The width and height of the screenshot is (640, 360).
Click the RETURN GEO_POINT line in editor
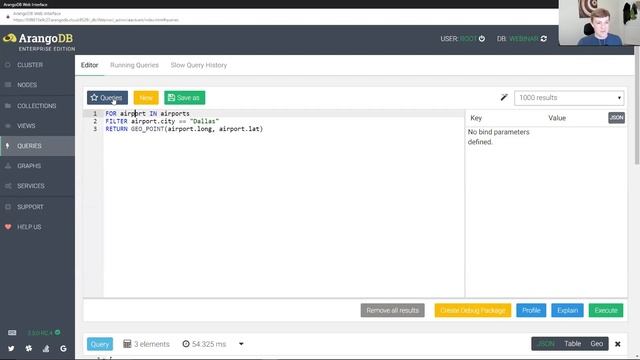pos(184,129)
